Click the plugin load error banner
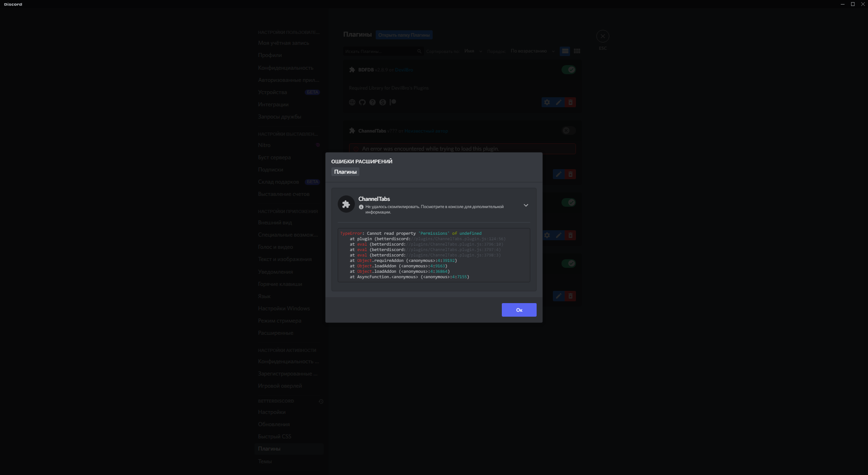868x475 pixels. pos(462,149)
